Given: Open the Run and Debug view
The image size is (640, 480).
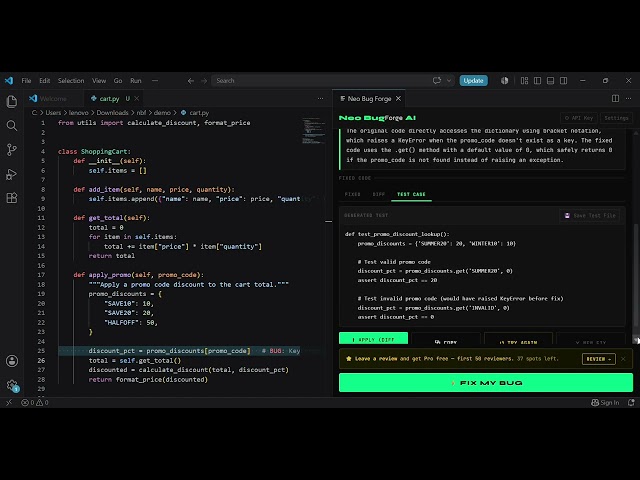Looking at the screenshot, I should tap(12, 174).
